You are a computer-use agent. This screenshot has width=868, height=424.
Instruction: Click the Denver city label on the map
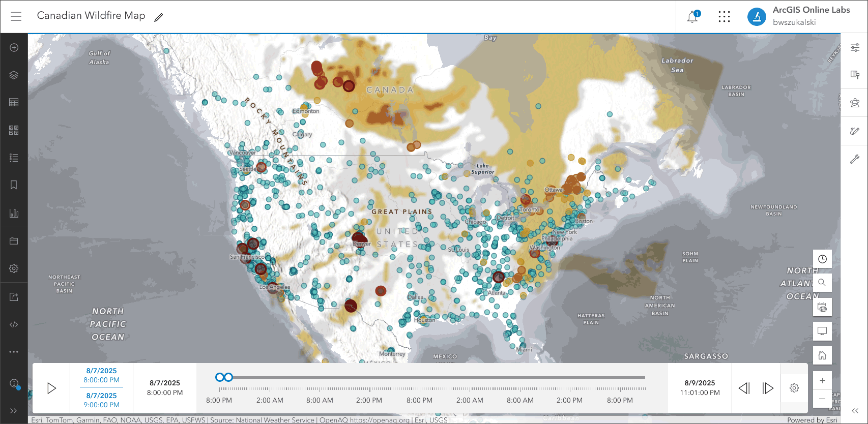click(x=362, y=244)
